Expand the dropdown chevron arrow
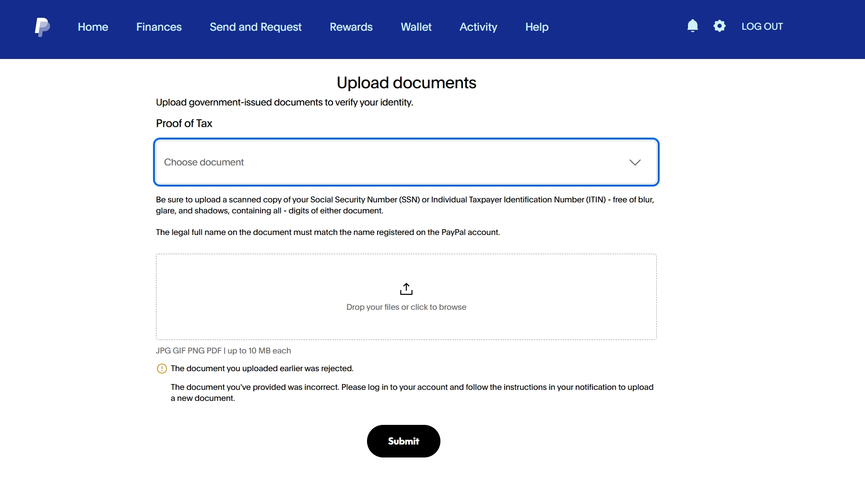This screenshot has height=504, width=865. (635, 163)
